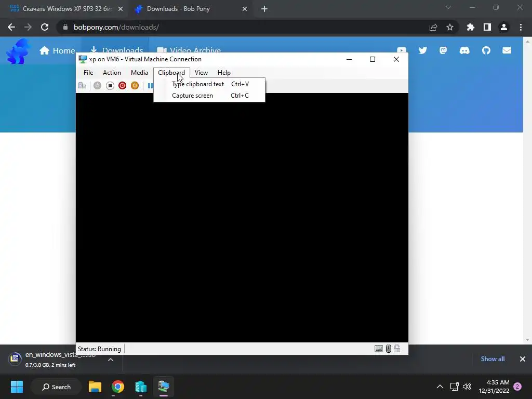Open the Chrome tab search chevron
The image size is (532, 399).
point(448,7)
